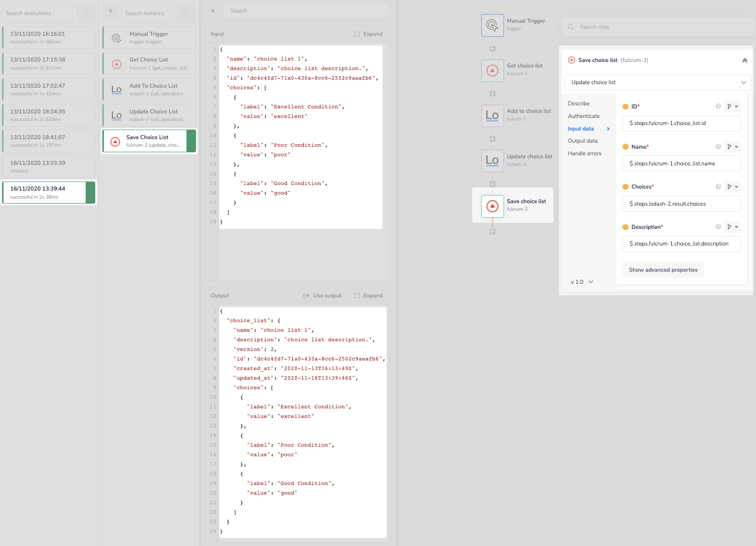Click Show advanced properties

tap(663, 270)
